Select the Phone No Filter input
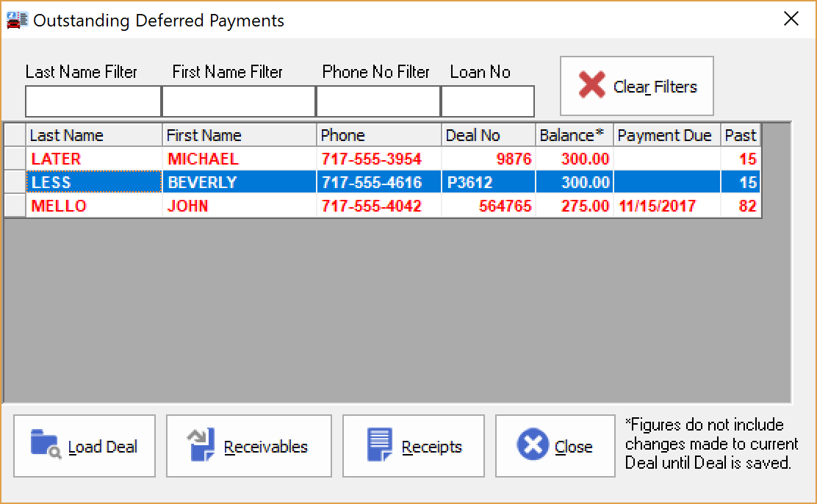This screenshot has height=504, width=817. pyautogui.click(x=378, y=101)
